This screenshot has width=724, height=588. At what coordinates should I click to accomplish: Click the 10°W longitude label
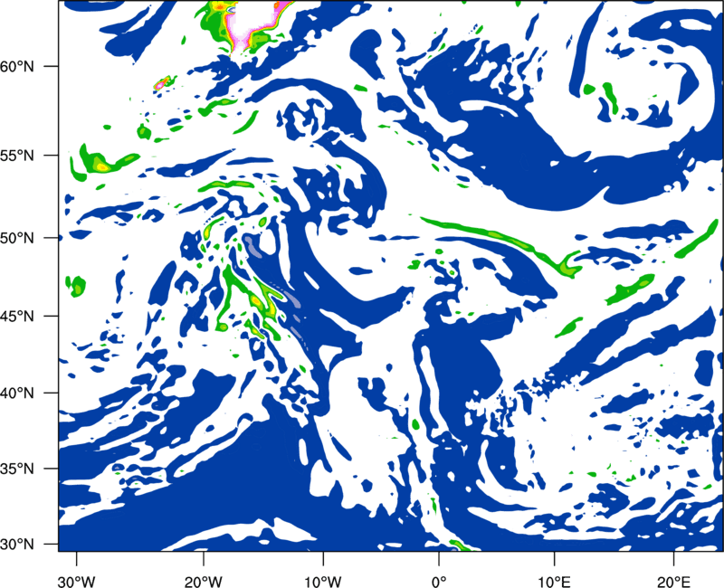323,582
